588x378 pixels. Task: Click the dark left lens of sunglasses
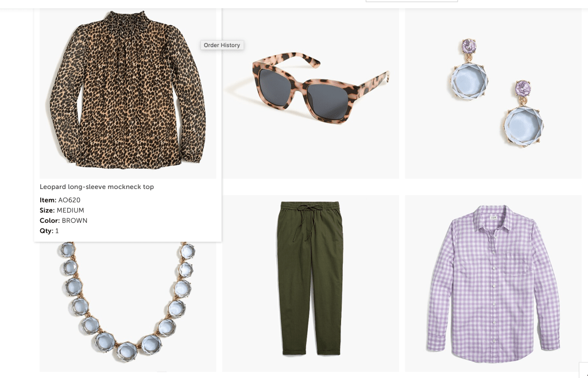pos(274,87)
